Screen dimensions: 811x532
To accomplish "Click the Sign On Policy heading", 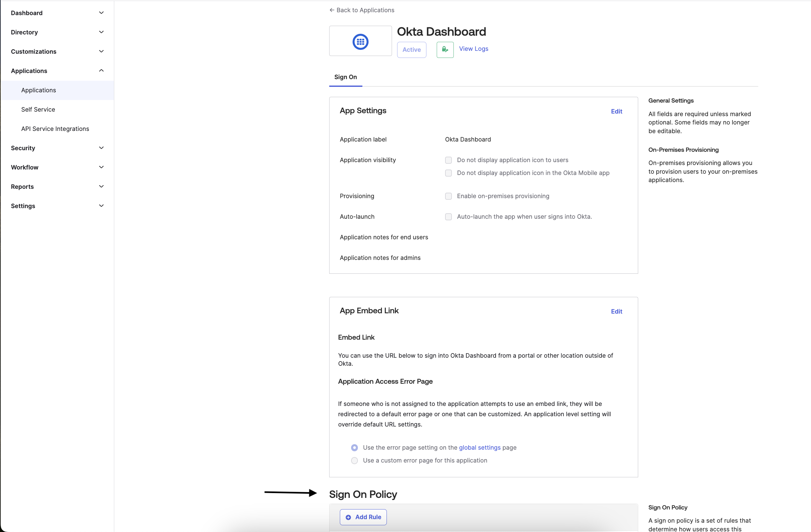I will coord(363,495).
